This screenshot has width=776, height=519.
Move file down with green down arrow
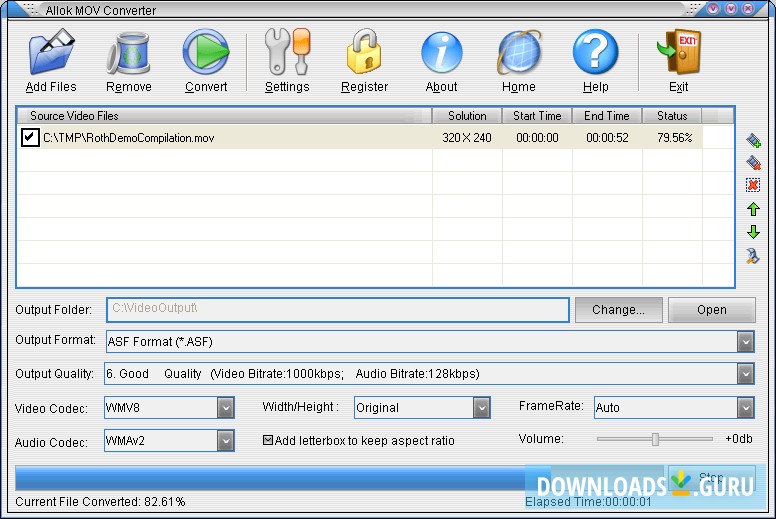[x=753, y=232]
